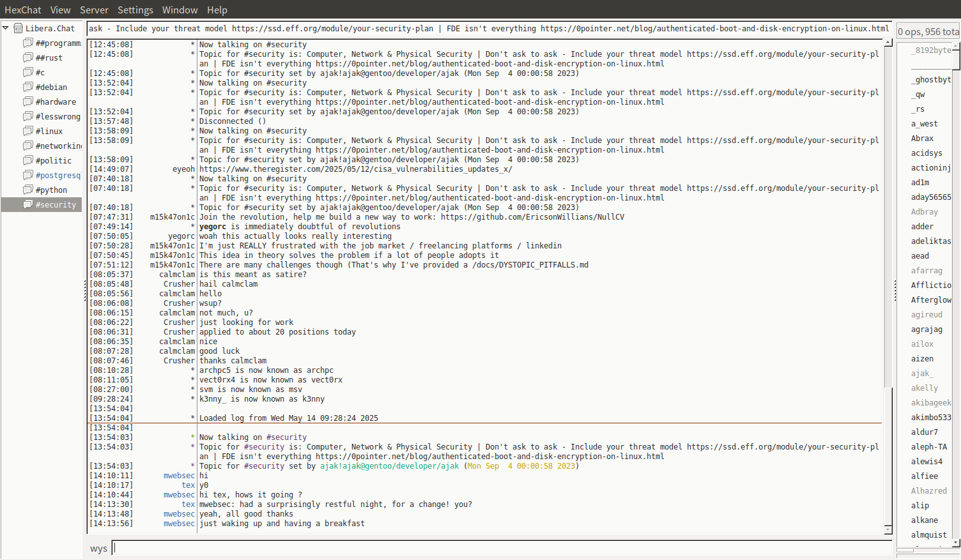961x560 pixels.
Task: Click the #python channel icon
Action: click(28, 190)
